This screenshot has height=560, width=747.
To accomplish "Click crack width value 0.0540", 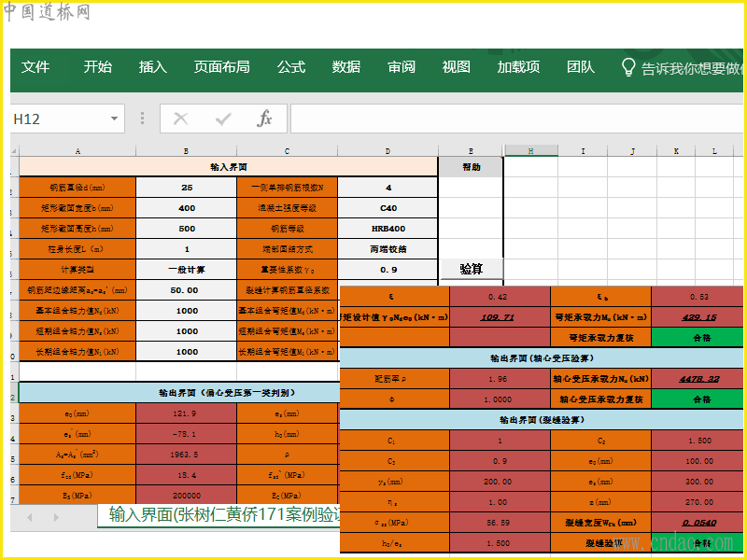I will 698,523.
